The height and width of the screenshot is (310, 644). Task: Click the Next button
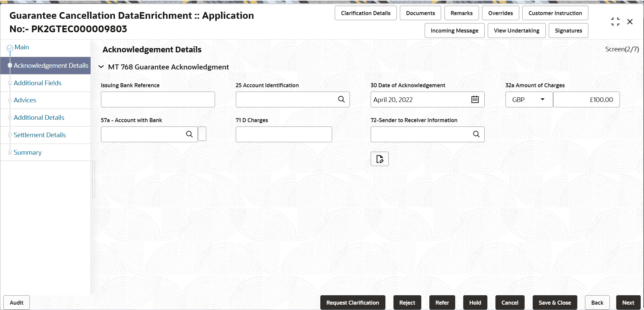pos(629,302)
